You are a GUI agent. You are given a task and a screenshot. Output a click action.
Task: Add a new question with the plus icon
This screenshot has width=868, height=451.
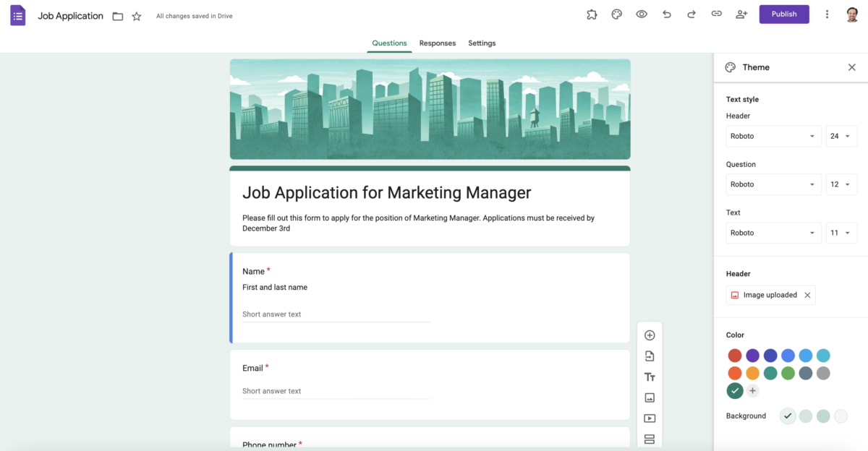[649, 335]
